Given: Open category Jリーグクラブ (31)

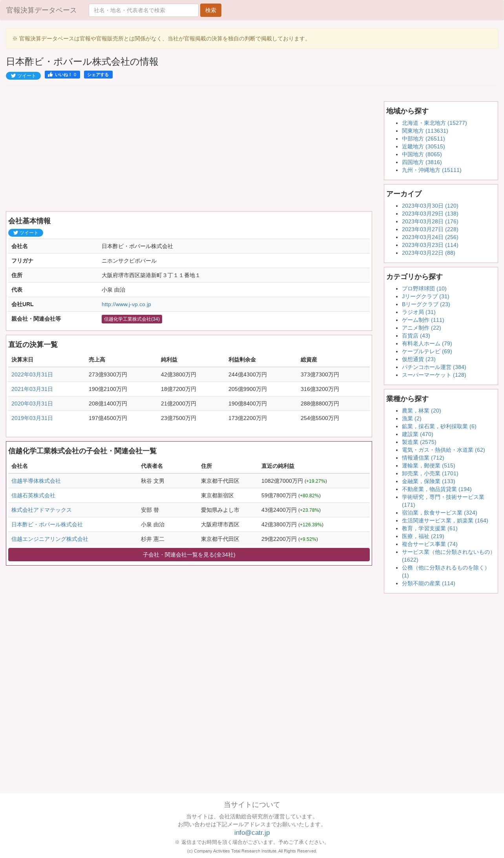Looking at the screenshot, I should pos(425,297).
